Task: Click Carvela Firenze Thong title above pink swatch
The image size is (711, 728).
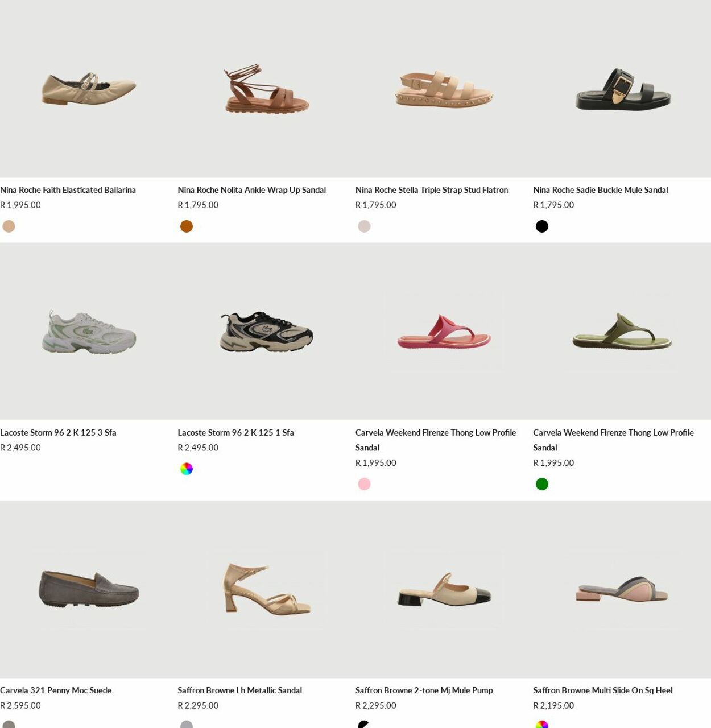Action: tap(436, 440)
